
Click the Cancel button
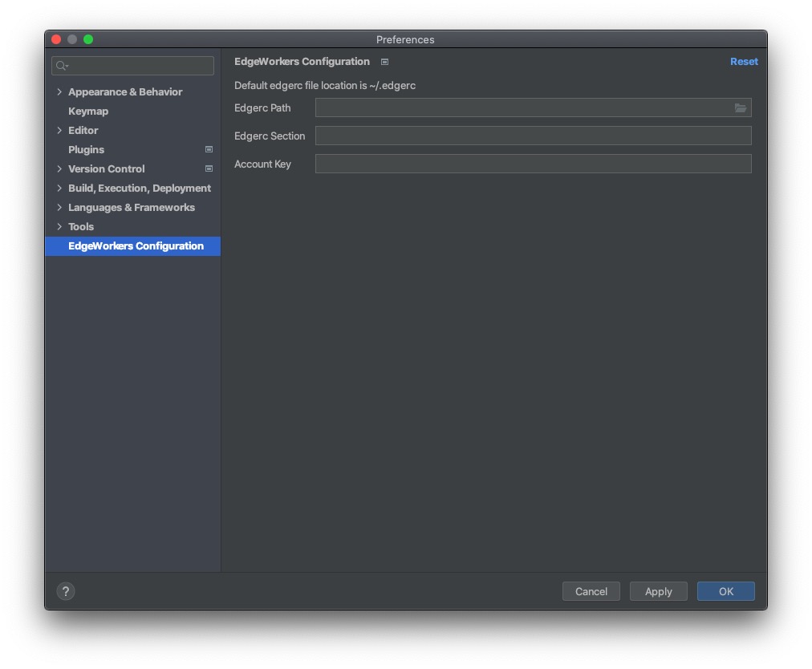pos(591,591)
